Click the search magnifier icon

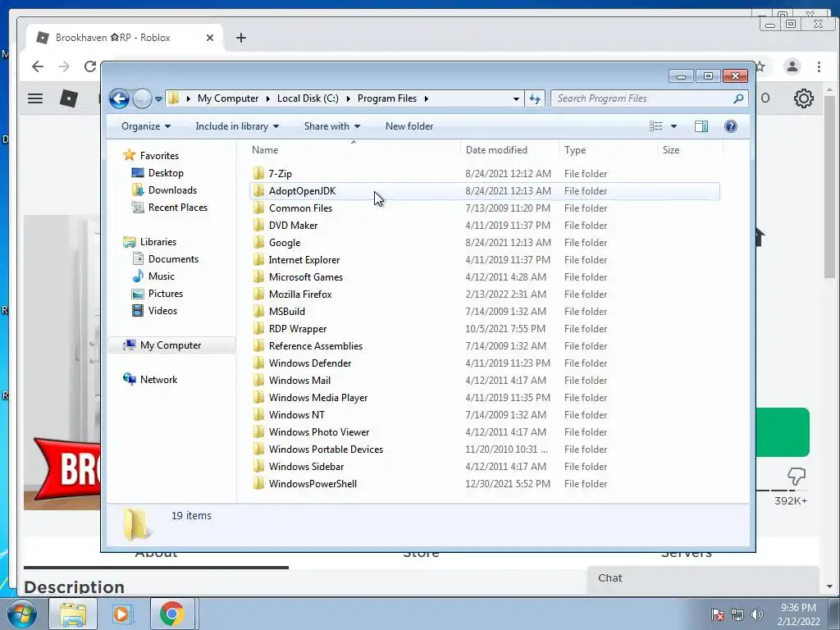(x=738, y=98)
